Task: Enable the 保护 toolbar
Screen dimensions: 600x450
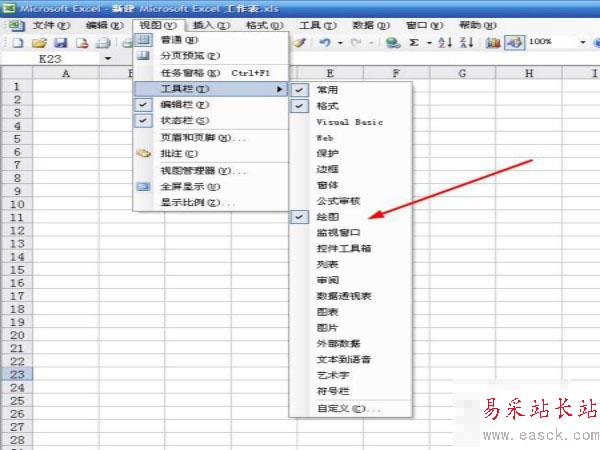Action: pos(351,153)
